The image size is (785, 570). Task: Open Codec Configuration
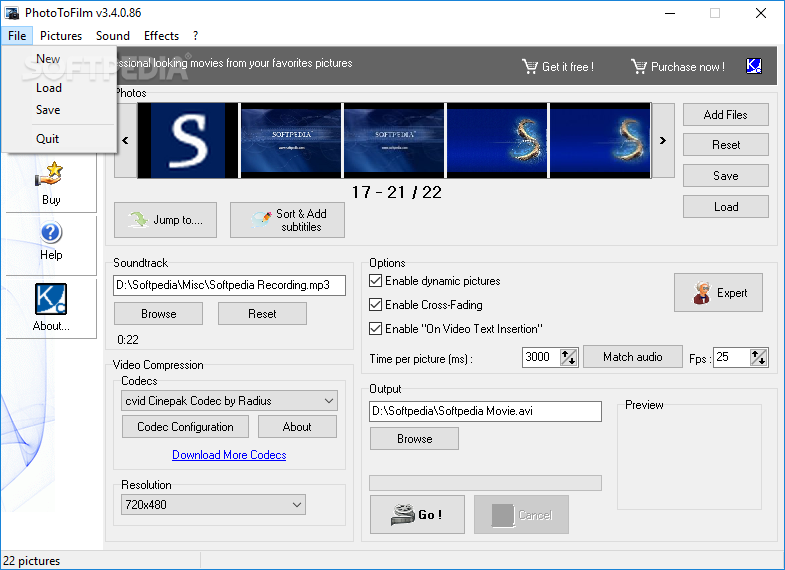click(185, 427)
